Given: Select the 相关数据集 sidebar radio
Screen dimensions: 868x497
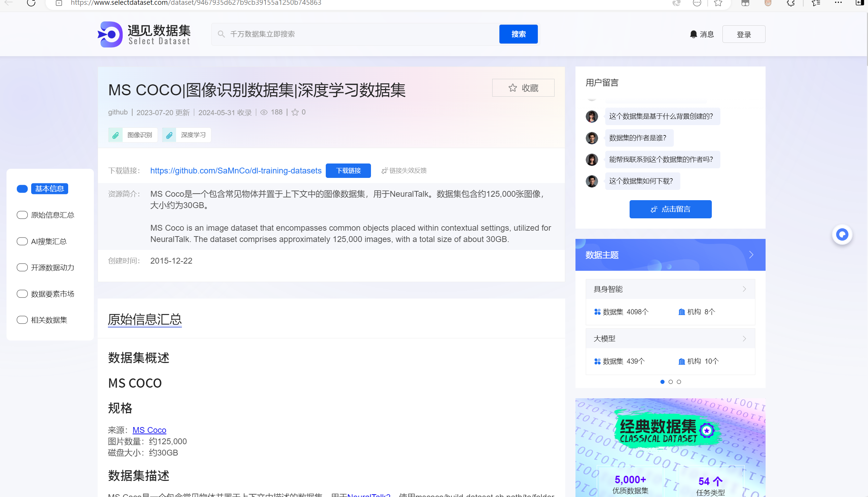Looking at the screenshot, I should [22, 320].
